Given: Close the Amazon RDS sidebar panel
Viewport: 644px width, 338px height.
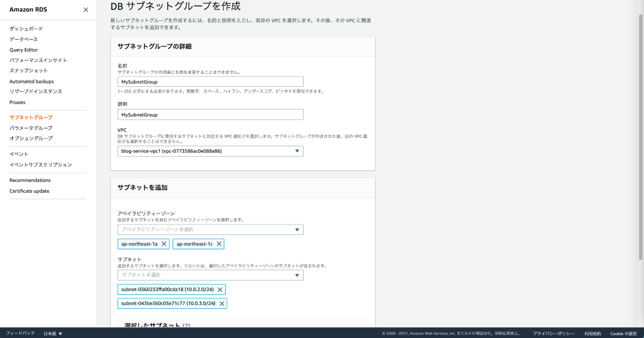Looking at the screenshot, I should pyautogui.click(x=86, y=10).
